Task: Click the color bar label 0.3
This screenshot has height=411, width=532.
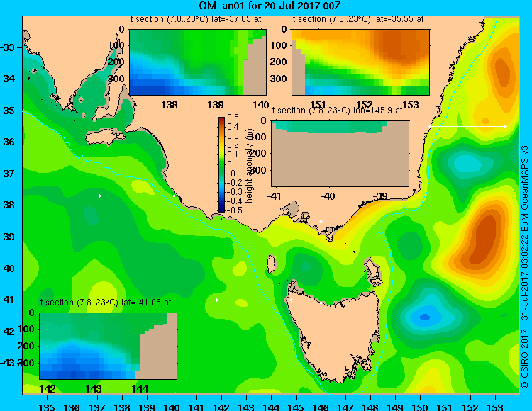Action: coord(233,136)
